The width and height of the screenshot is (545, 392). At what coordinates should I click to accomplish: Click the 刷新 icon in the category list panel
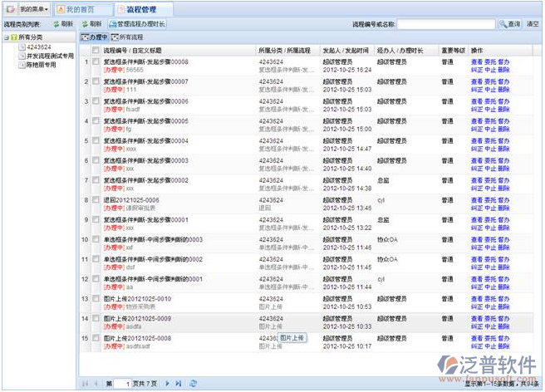point(61,25)
